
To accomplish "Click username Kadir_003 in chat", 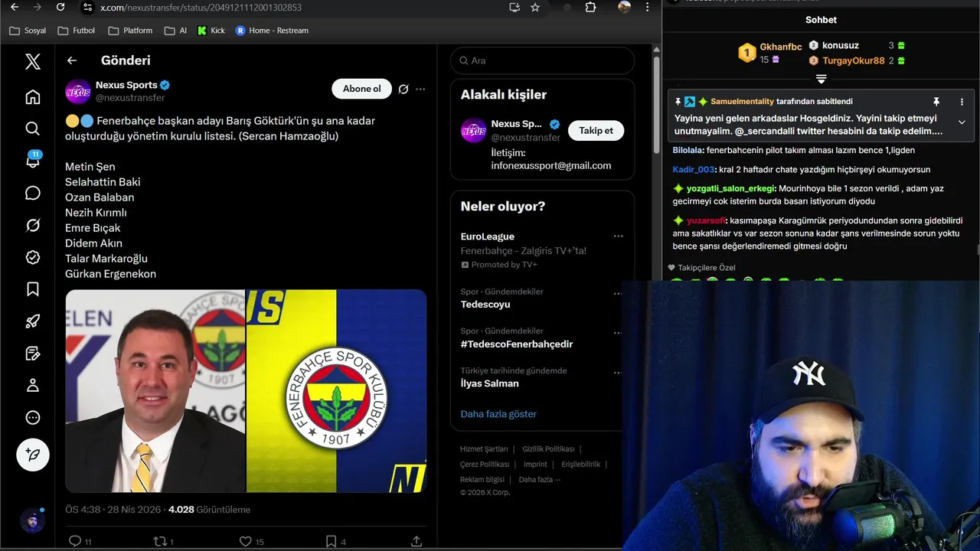I will coord(694,170).
